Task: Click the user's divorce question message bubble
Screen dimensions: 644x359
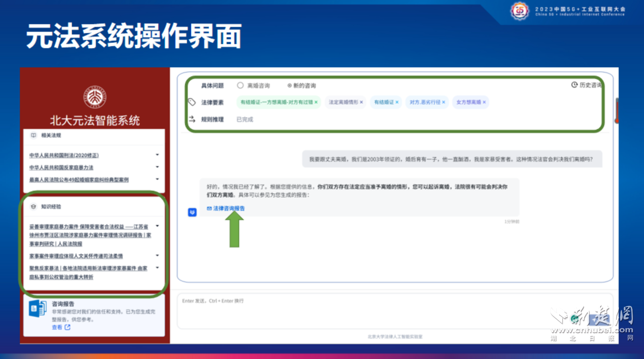Action: pyautogui.click(x=452, y=159)
